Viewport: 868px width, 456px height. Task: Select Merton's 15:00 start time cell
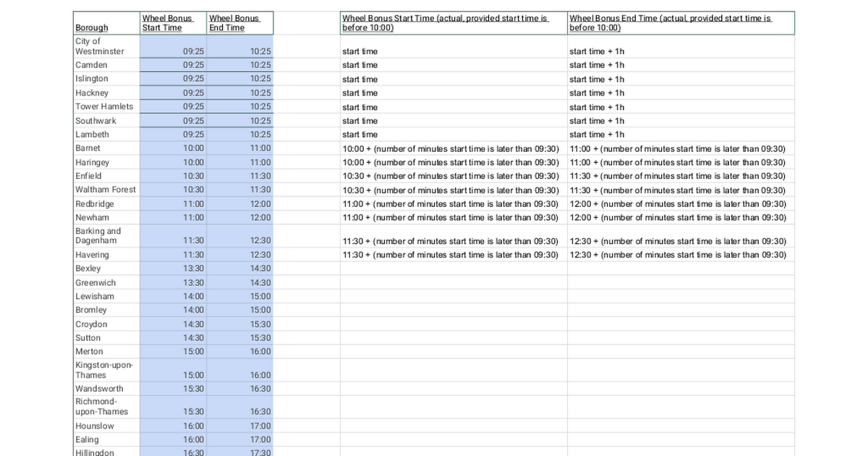[x=173, y=352]
